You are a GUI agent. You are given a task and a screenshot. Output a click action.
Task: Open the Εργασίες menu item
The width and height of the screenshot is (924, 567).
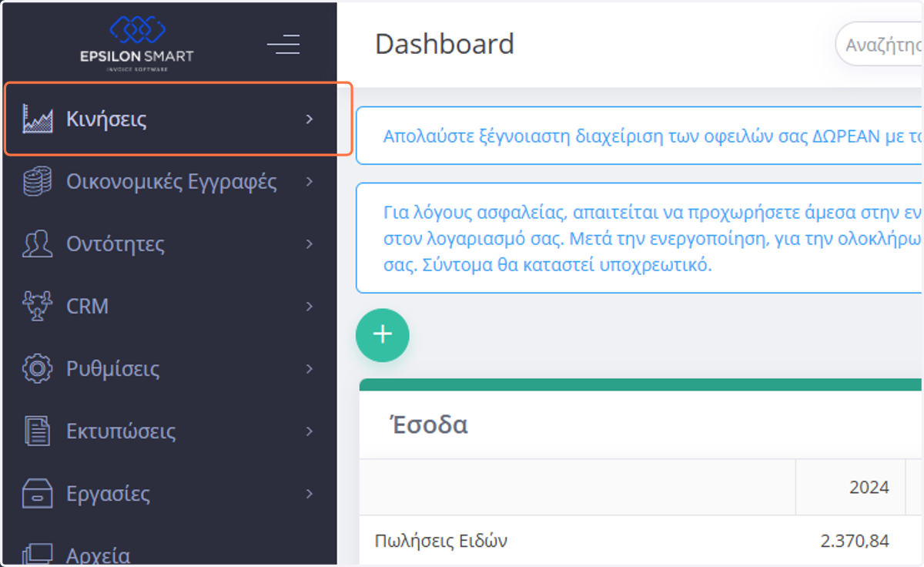169,494
